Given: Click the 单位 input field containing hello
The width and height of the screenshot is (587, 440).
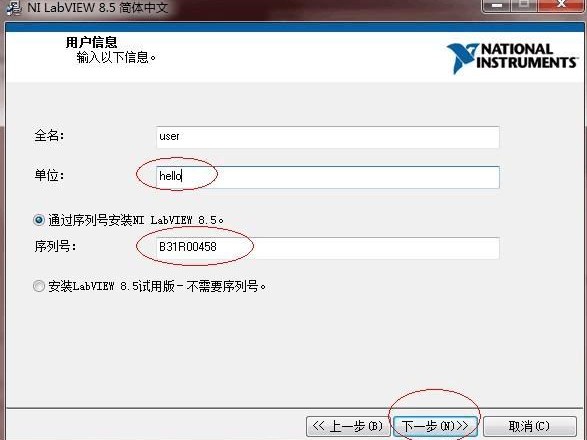Looking at the screenshot, I should click(x=328, y=177).
